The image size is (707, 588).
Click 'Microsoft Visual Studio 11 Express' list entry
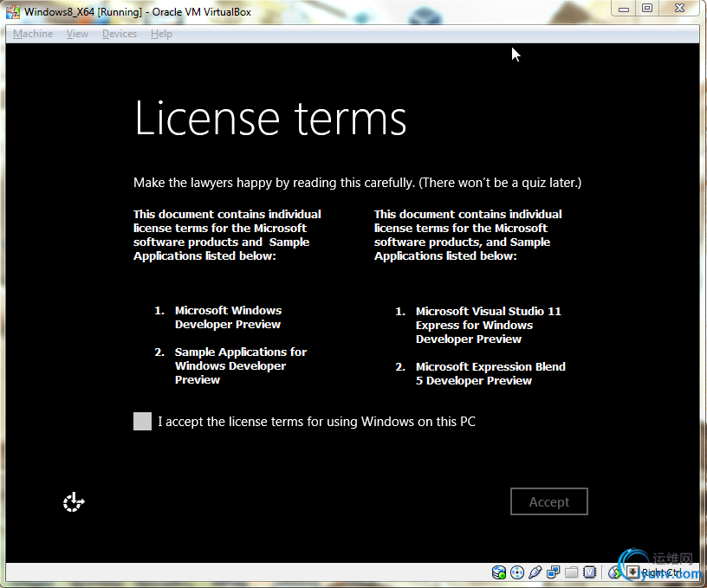[x=488, y=325]
